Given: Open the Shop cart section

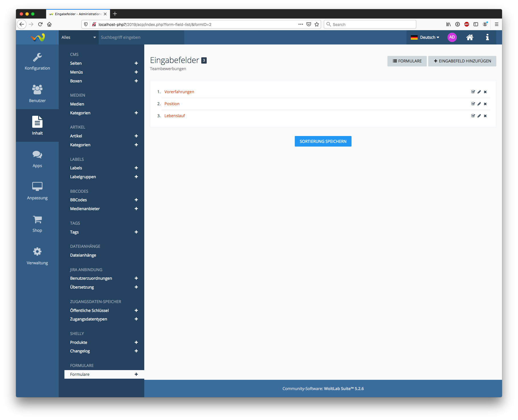Looking at the screenshot, I should click(x=37, y=224).
